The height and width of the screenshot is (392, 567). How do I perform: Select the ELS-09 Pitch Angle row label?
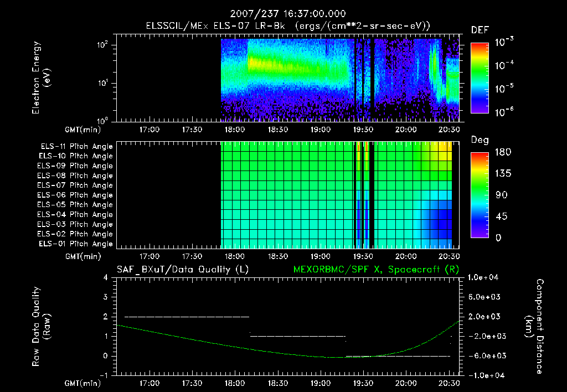pyautogui.click(x=75, y=166)
